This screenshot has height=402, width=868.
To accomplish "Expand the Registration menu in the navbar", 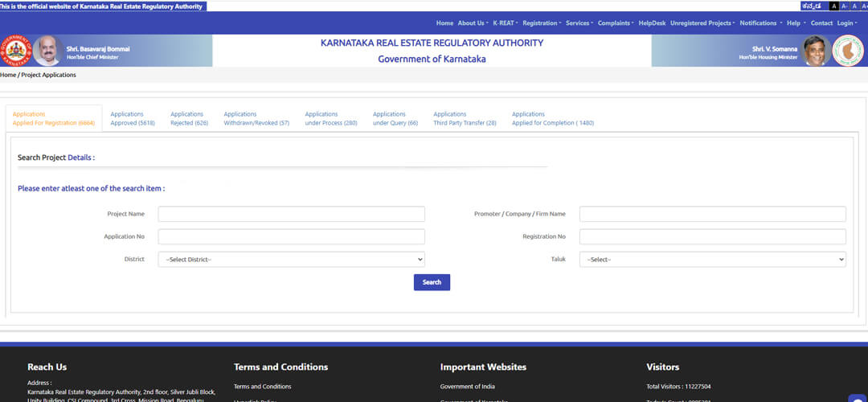I will (542, 23).
